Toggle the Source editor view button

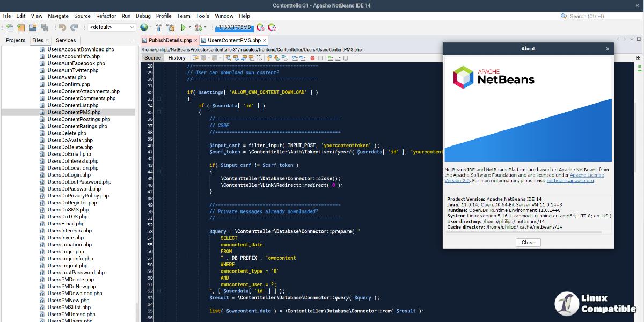152,58
